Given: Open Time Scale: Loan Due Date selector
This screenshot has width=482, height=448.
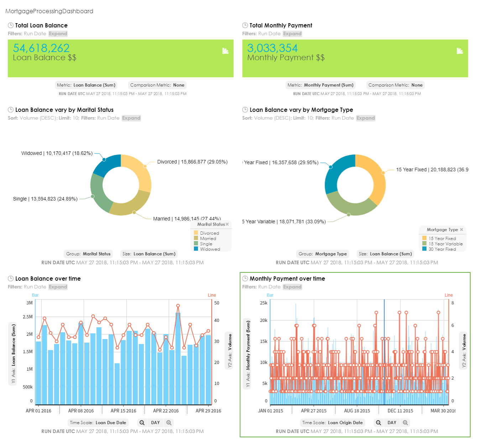Looking at the screenshot, I should tap(98, 423).
